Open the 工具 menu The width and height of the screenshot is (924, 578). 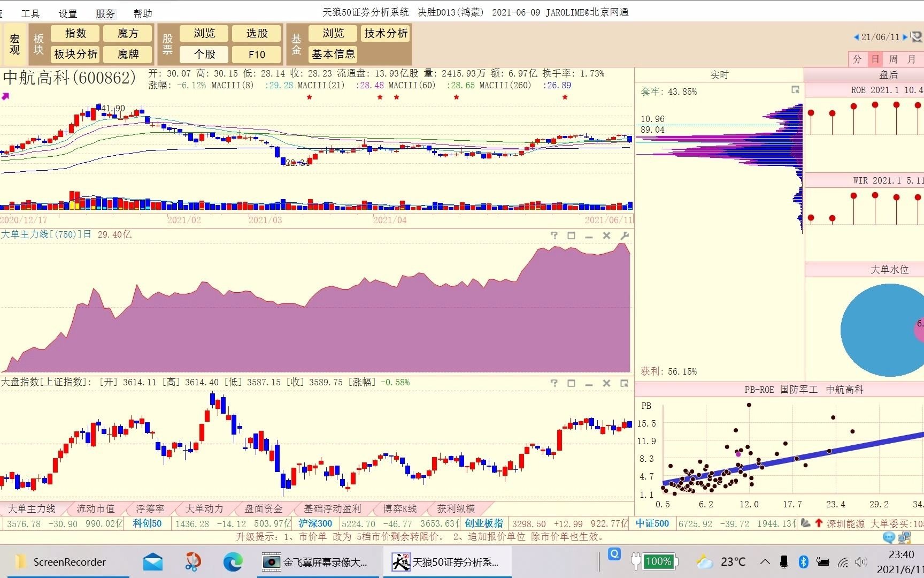click(x=30, y=13)
